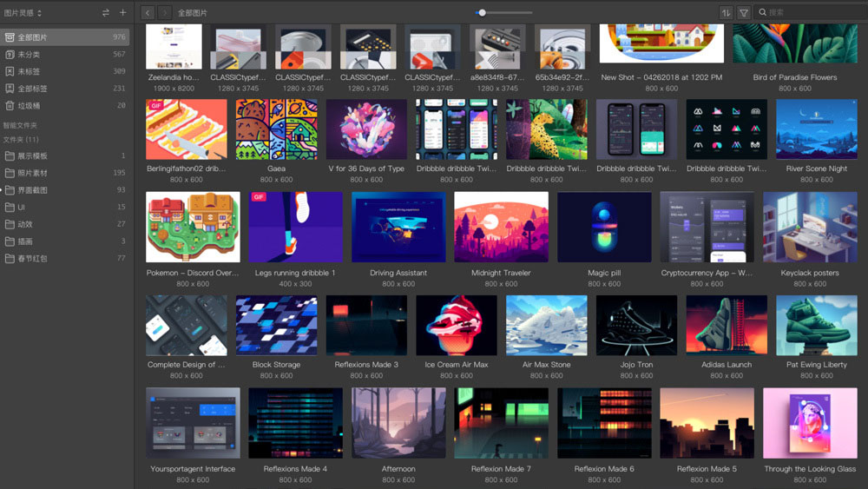Open the UI folder
Screen dimensions: 868x489
(x=65, y=208)
